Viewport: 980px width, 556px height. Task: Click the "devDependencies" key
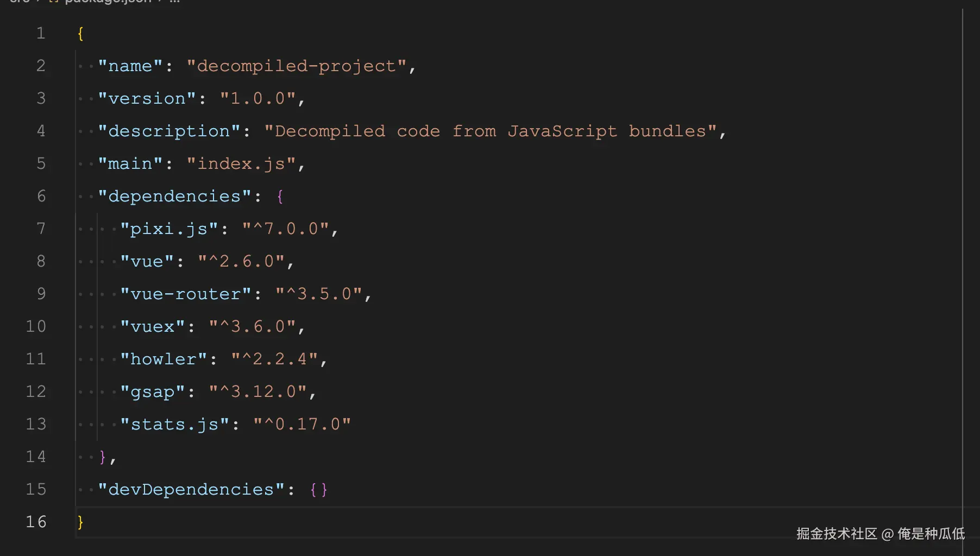click(191, 490)
